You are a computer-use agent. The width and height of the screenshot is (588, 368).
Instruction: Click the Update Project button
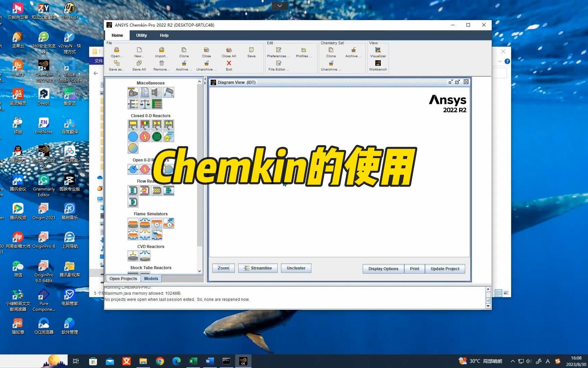(x=445, y=269)
